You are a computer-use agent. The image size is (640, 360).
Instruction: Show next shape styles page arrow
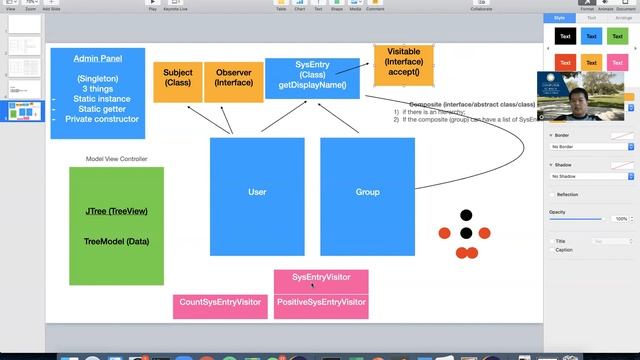(635, 49)
